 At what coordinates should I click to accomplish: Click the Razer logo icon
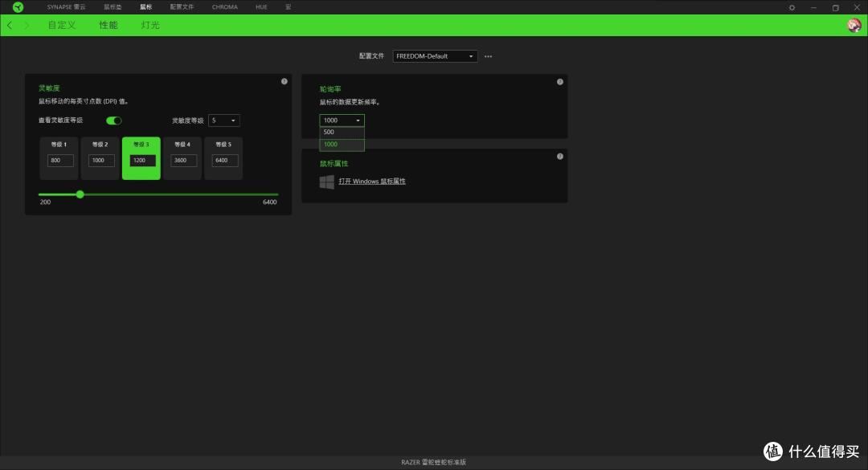(x=18, y=7)
